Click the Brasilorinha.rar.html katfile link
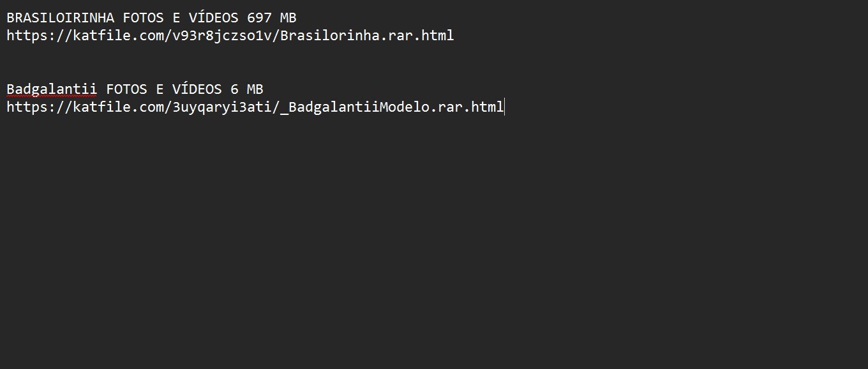Image resolution: width=868 pixels, height=369 pixels. pyautogui.click(x=230, y=36)
